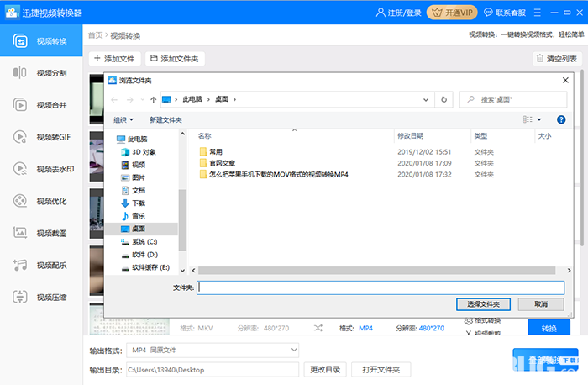Click 新建文件夹 in dialog toolbar
This screenshot has width=588, height=385.
[165, 119]
